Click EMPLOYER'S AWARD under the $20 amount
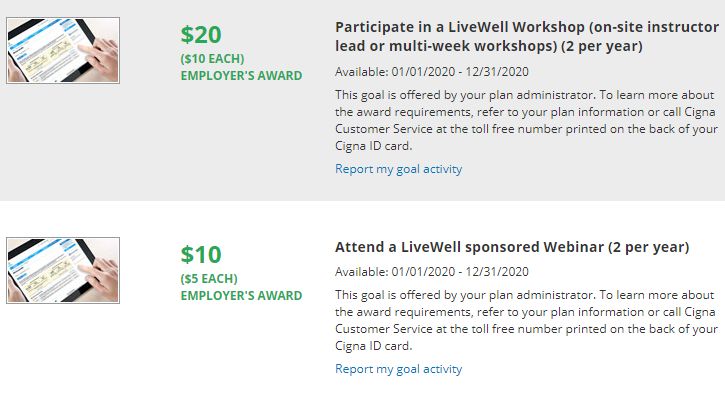The width and height of the screenshot is (725, 397). (x=241, y=76)
